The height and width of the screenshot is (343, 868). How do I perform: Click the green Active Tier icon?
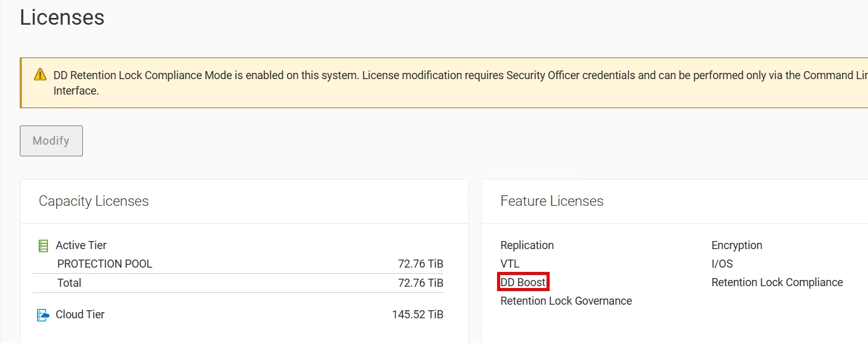tap(43, 246)
